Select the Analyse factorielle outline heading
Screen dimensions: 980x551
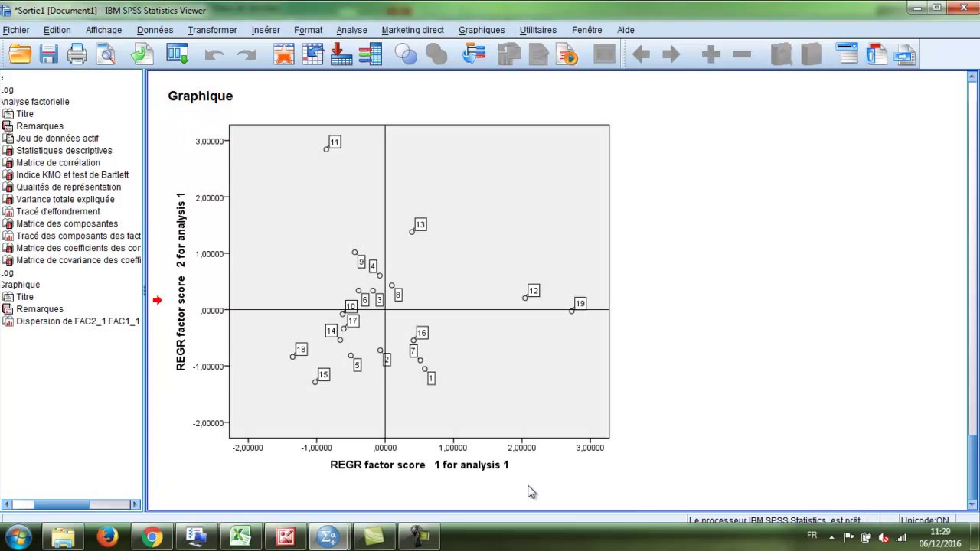click(x=34, y=102)
